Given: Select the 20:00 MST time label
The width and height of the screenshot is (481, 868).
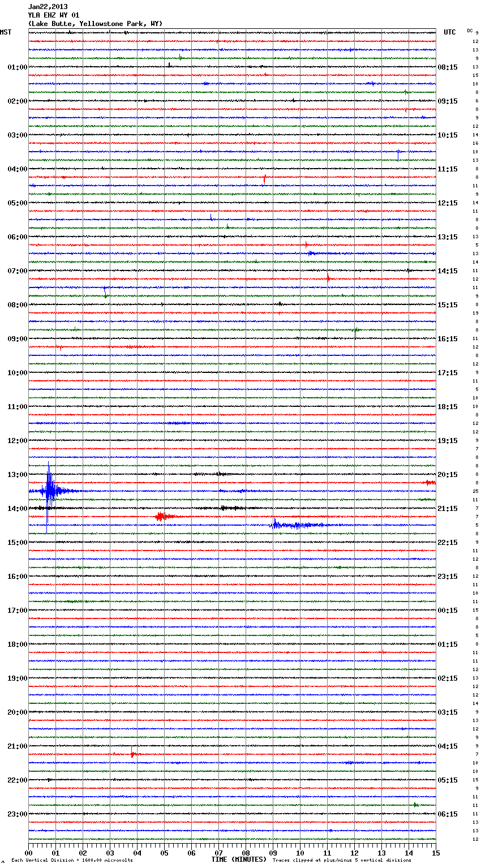Looking at the screenshot, I should click(18, 712).
